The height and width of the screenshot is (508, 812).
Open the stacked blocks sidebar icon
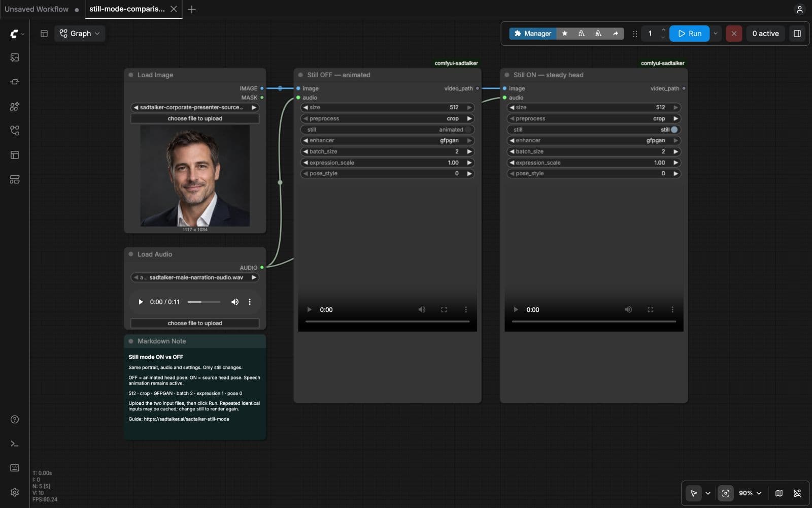click(15, 179)
